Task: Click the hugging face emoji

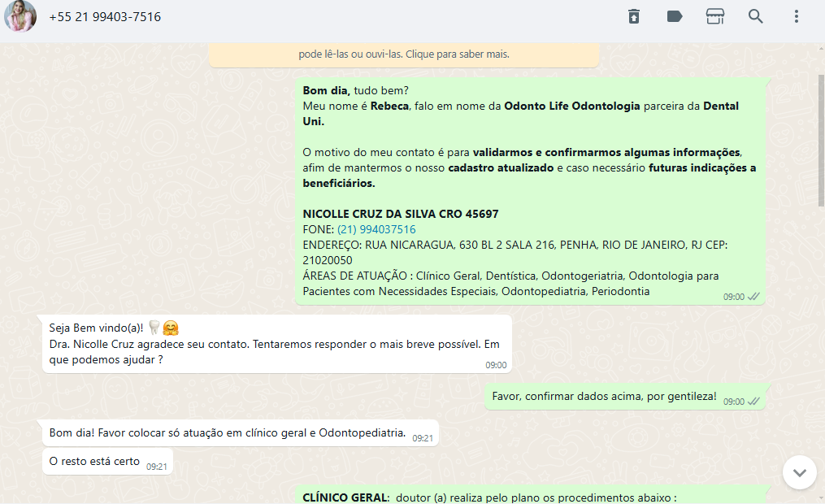Action: [x=171, y=328]
